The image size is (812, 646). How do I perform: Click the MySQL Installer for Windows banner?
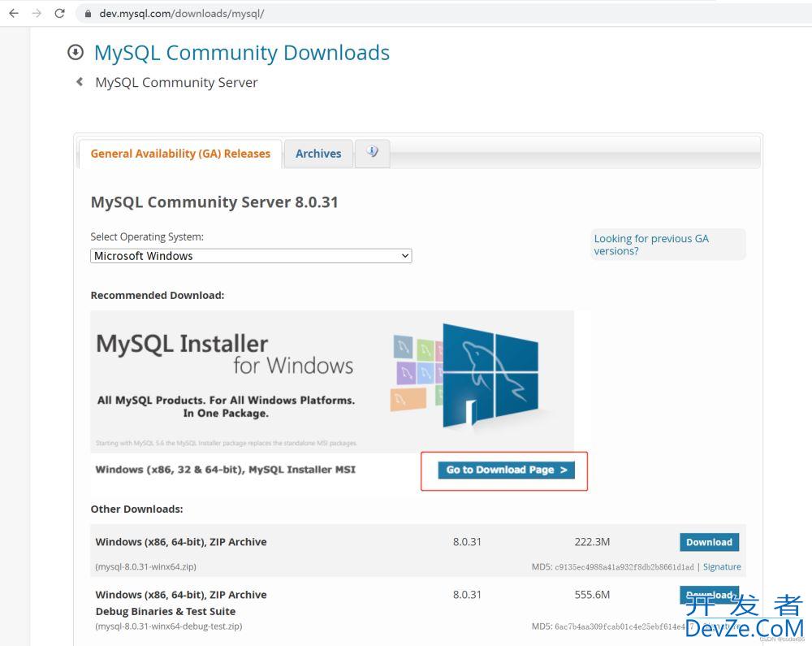click(x=332, y=381)
